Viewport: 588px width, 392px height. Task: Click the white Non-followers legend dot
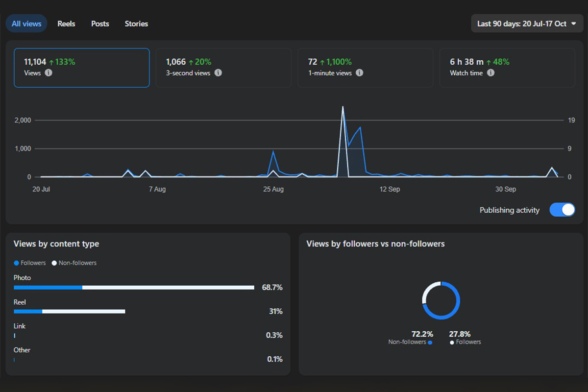point(54,263)
